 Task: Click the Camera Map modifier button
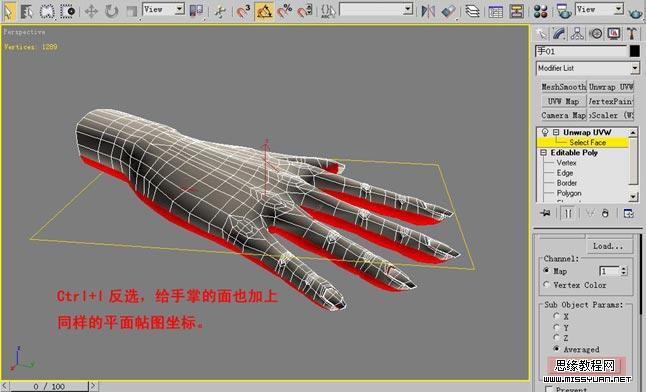pos(563,115)
